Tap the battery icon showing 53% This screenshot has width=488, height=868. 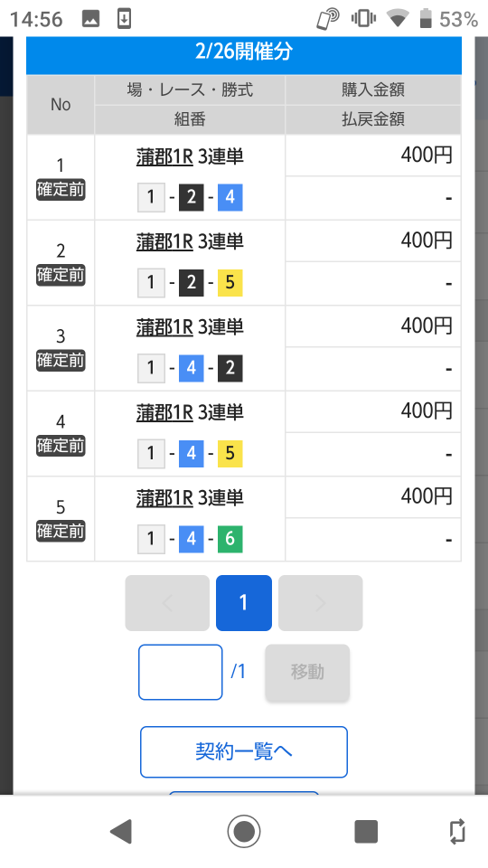click(x=425, y=19)
